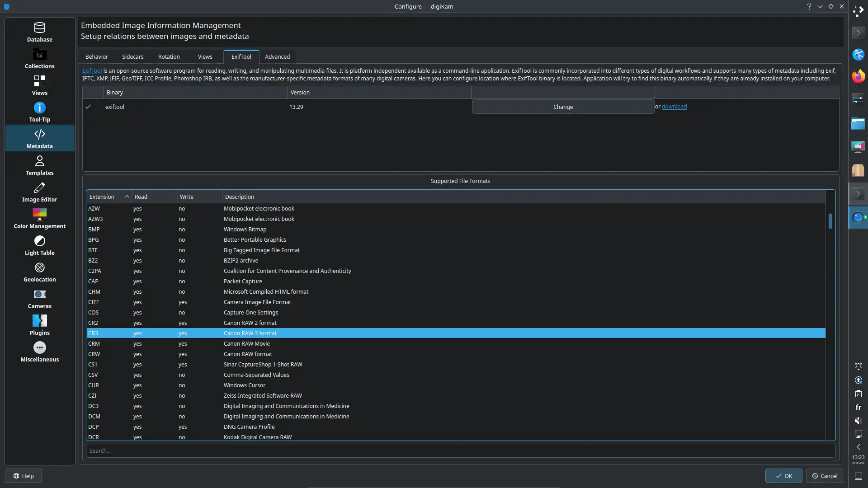The height and width of the screenshot is (488, 868).
Task: Select the Light Table settings icon
Action: (x=39, y=245)
